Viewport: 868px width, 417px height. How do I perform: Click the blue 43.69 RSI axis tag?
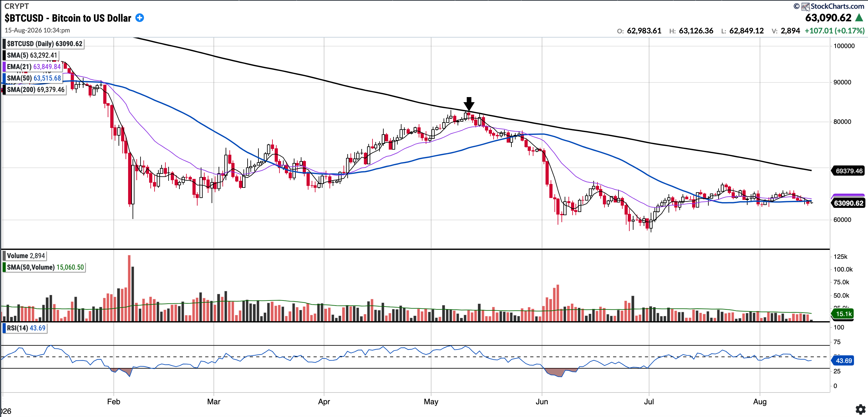pos(843,361)
